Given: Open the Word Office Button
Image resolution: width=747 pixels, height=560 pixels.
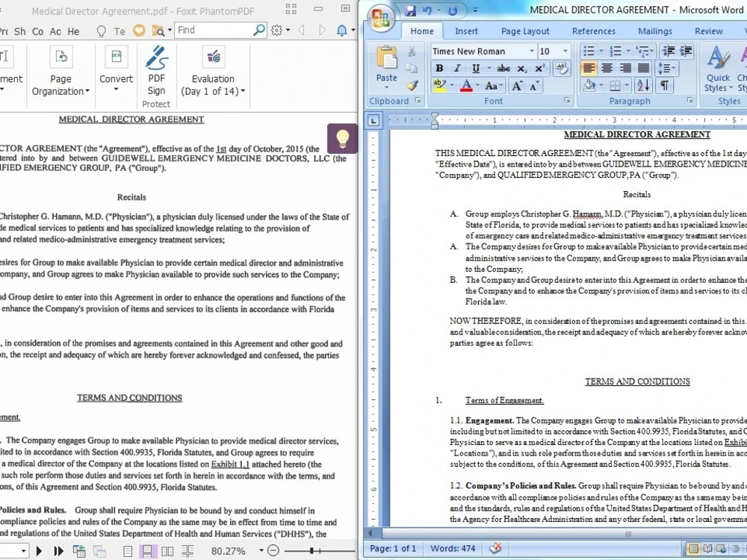Looking at the screenshot, I should tap(381, 18).
